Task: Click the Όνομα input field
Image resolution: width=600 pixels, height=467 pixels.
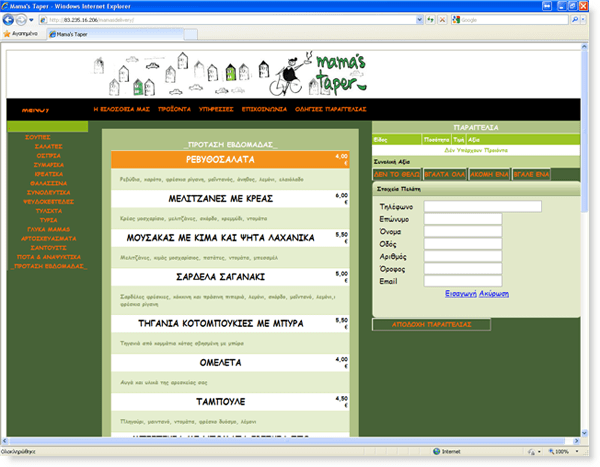Action: 463,232
